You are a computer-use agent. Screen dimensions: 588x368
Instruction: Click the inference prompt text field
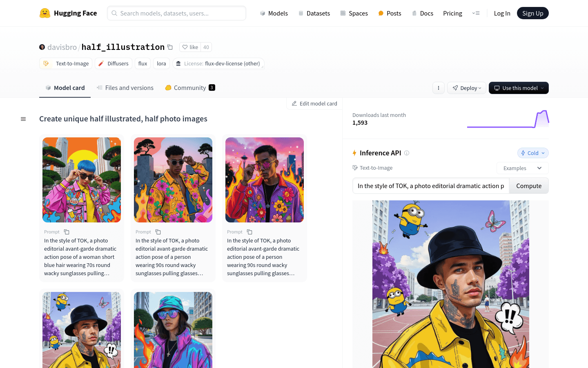[x=431, y=186]
